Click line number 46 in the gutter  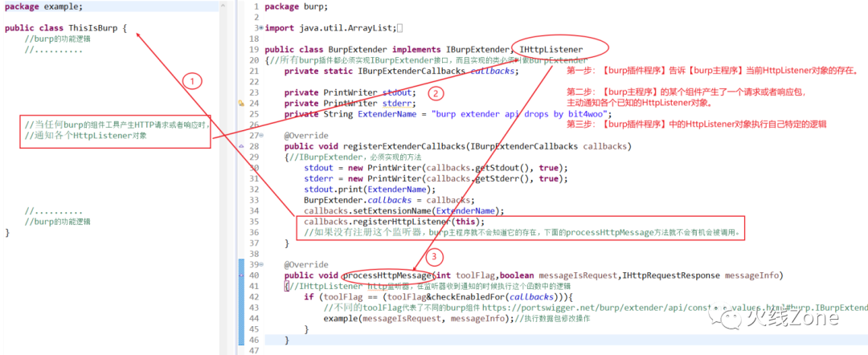(x=254, y=341)
